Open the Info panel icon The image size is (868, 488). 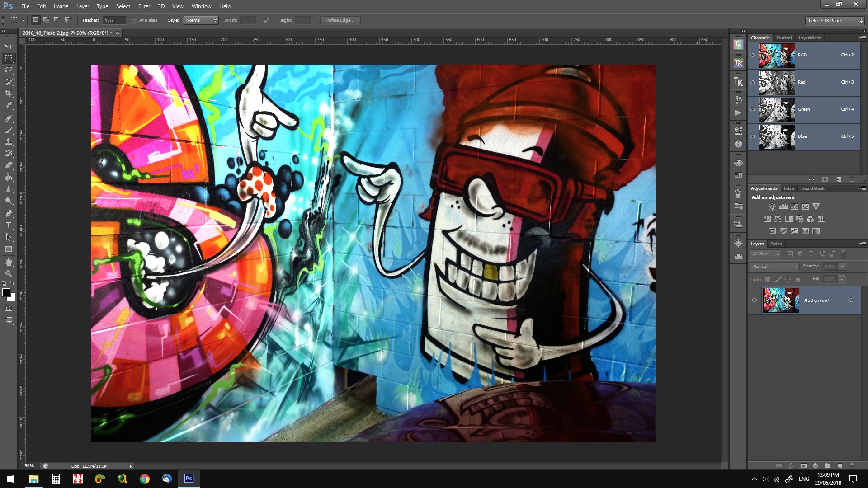pyautogui.click(x=738, y=144)
